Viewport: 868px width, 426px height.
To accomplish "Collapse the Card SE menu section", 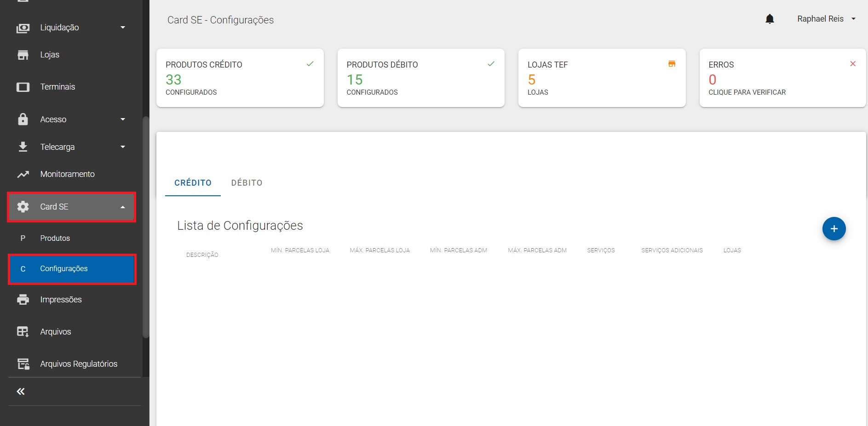I will tap(123, 207).
